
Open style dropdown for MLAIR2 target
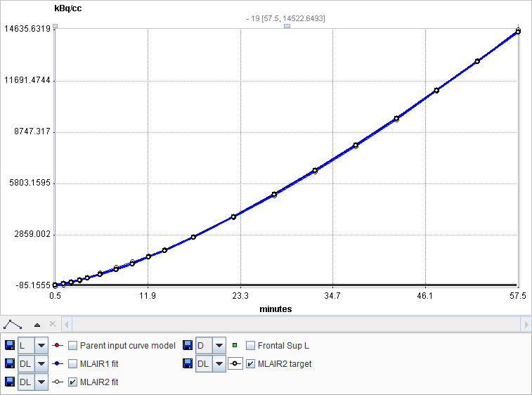point(219,364)
